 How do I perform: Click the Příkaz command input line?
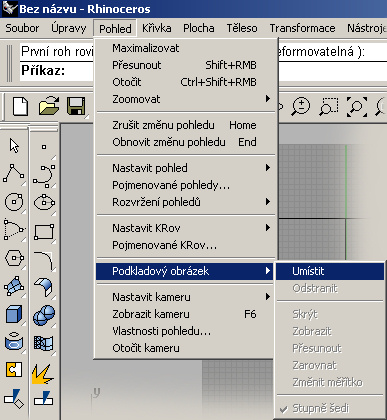[57, 71]
